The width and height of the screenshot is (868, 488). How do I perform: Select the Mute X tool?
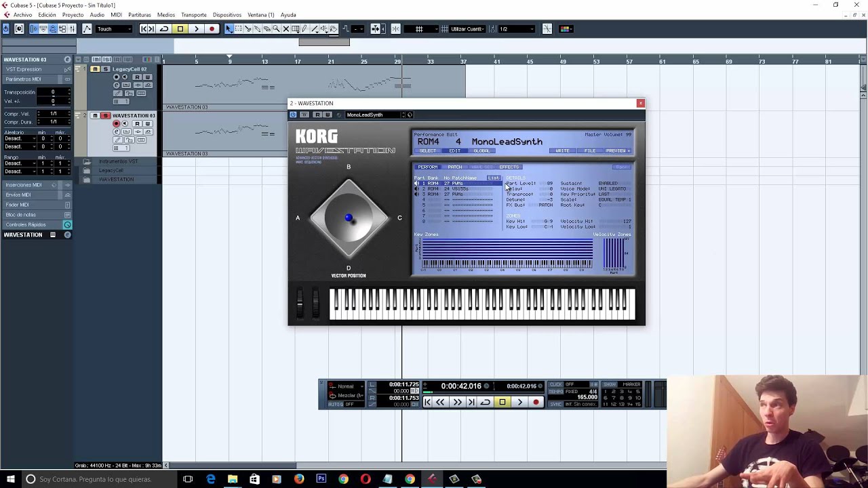click(x=285, y=28)
